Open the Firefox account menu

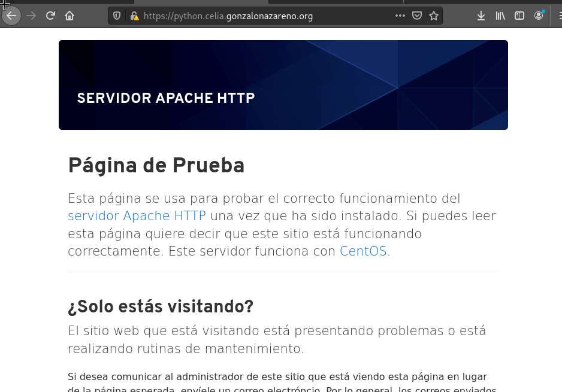coord(538,16)
